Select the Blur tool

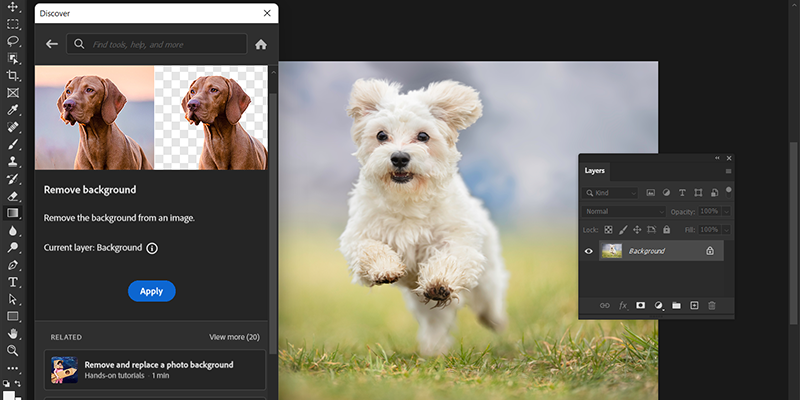point(13,231)
